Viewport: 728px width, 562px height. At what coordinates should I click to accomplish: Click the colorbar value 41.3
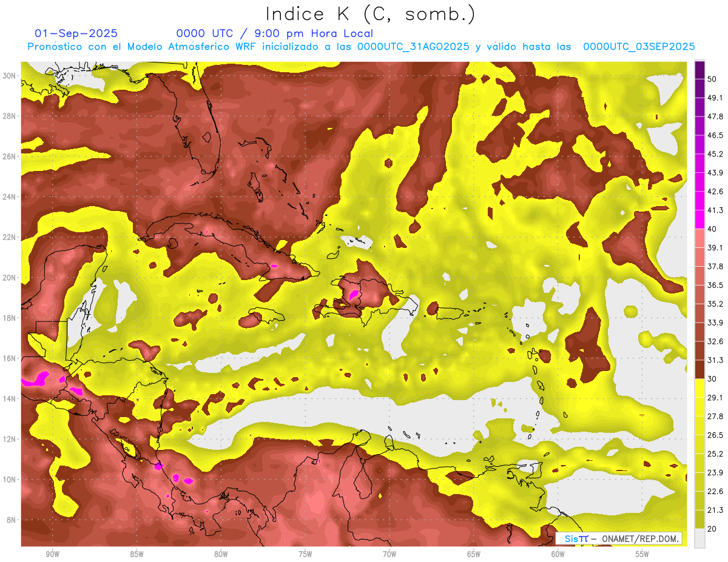click(715, 210)
